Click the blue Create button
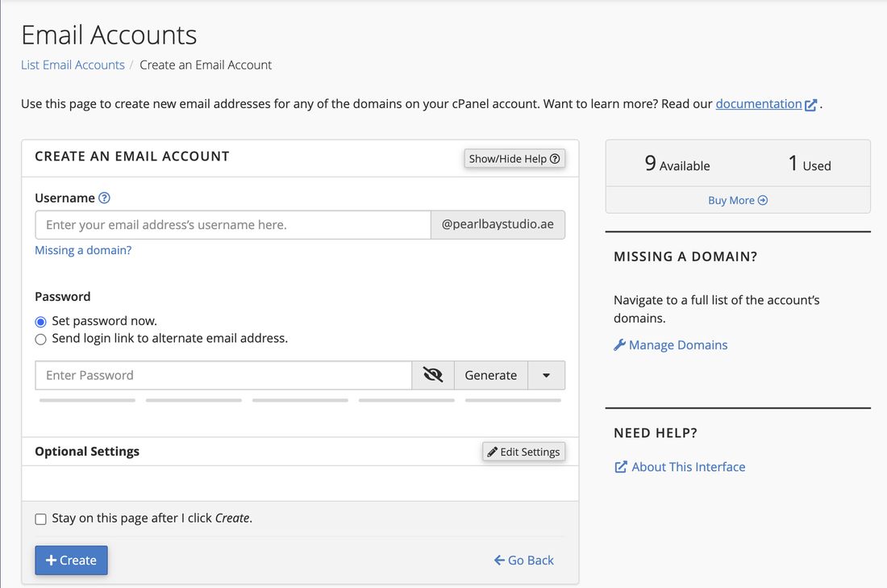 tap(71, 561)
